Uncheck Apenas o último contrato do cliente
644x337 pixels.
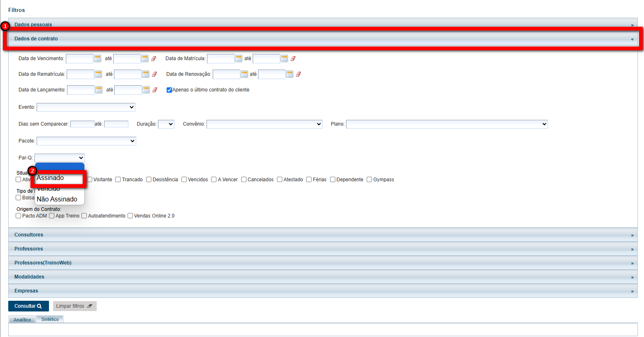click(169, 90)
